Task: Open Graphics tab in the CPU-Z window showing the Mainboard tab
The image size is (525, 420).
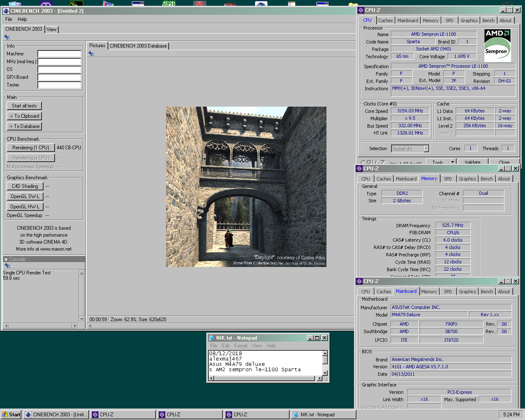Action: coord(468,292)
